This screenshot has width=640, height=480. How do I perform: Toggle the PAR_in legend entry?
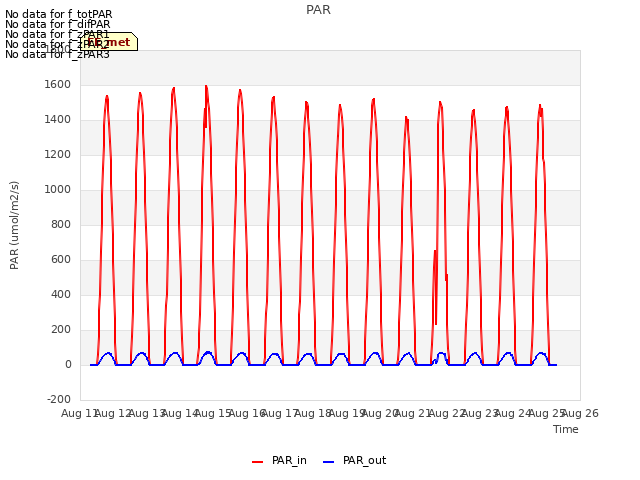click(x=279, y=461)
